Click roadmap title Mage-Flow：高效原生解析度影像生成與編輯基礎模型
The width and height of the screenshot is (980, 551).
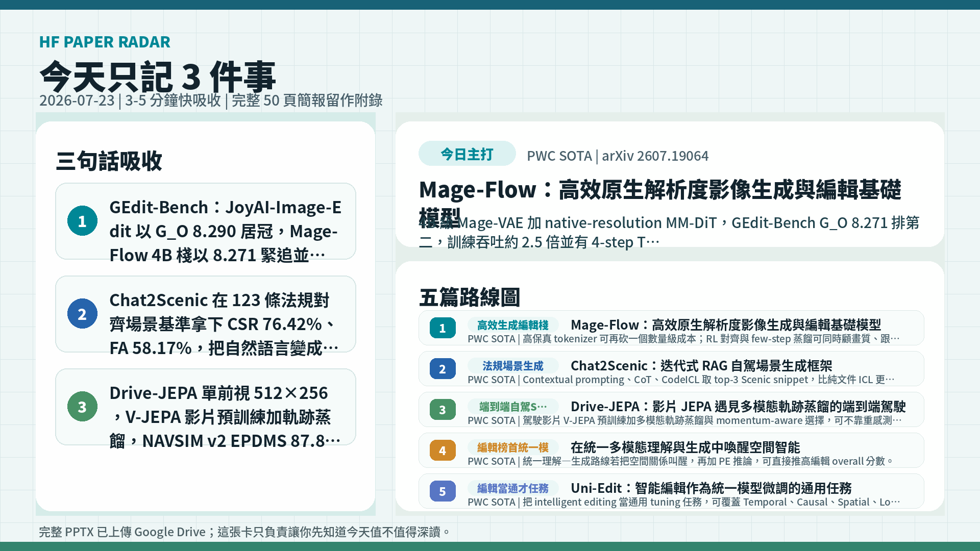click(726, 324)
